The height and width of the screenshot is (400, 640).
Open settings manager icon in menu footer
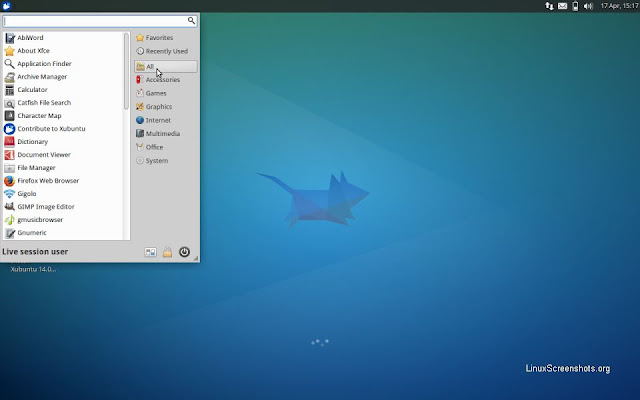pyautogui.click(x=151, y=252)
